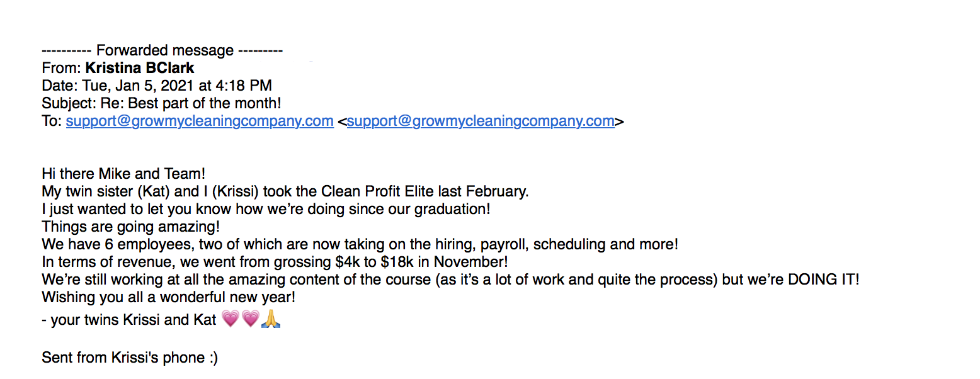Click the 'Sent from Krissi's phone :)' line
Image resolution: width=980 pixels, height=379 pixels.
pos(130,358)
